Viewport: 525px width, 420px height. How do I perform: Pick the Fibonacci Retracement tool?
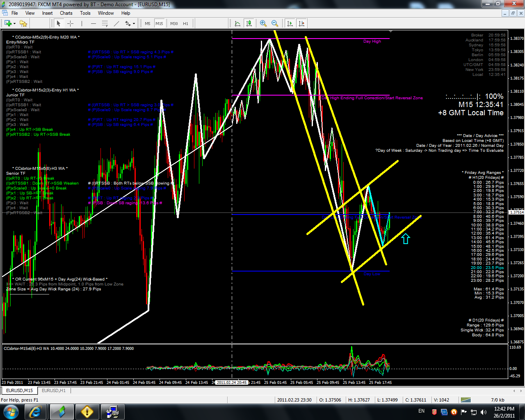[x=105, y=23]
